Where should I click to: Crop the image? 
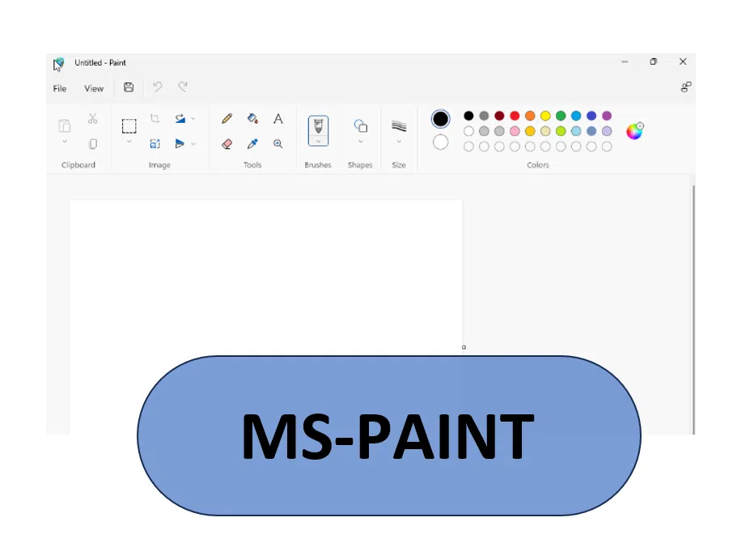pos(155,118)
